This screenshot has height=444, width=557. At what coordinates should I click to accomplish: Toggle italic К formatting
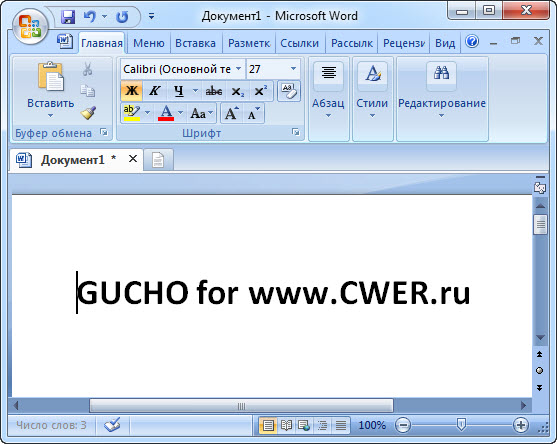[154, 91]
